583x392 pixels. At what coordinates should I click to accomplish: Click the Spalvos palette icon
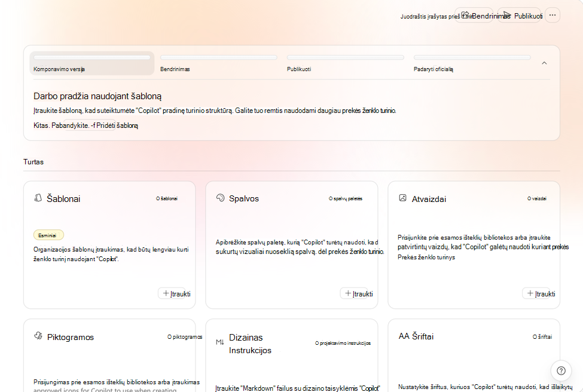pyautogui.click(x=221, y=198)
